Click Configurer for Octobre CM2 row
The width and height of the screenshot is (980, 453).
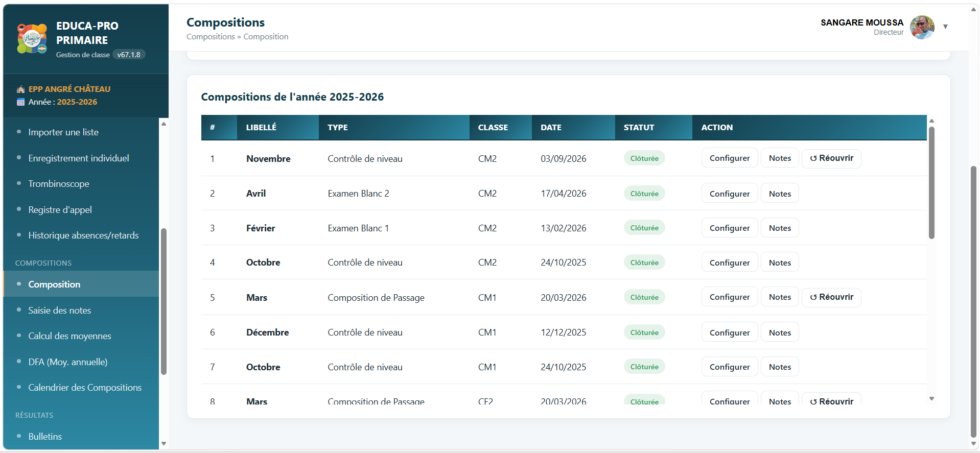tap(729, 263)
